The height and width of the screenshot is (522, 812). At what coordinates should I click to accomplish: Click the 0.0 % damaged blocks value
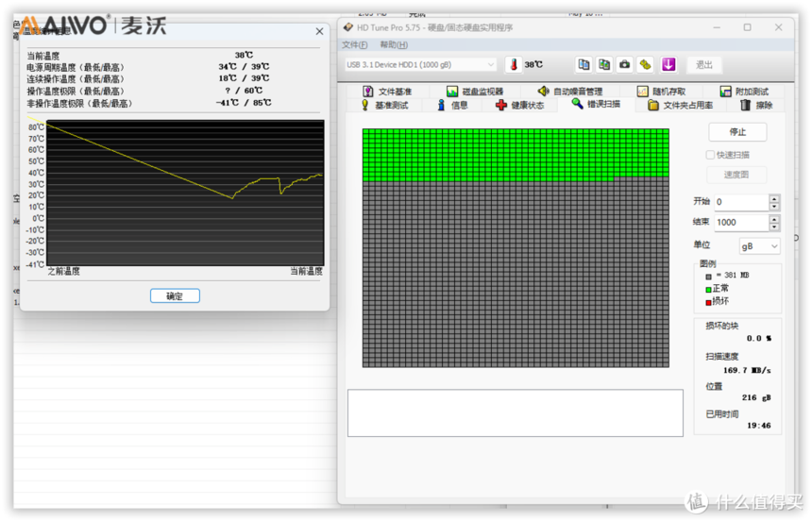(x=759, y=339)
